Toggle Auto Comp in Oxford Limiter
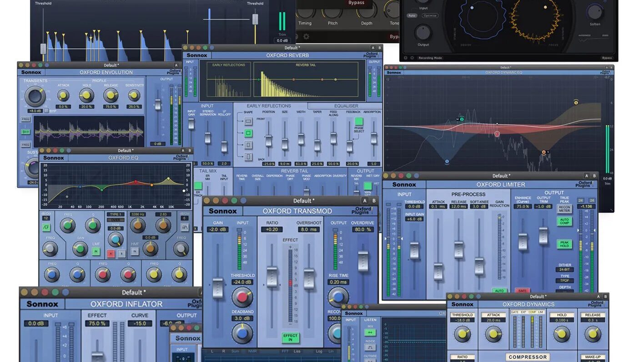Image resolution: width=644 pixels, height=362 pixels. coord(564,221)
